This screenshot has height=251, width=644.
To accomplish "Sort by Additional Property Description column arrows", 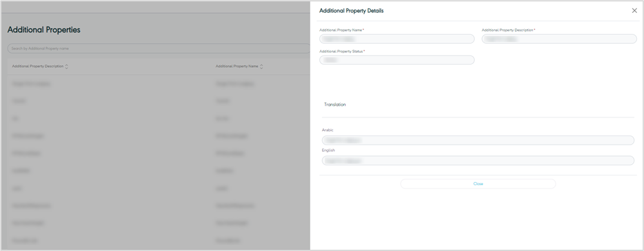I will pyautogui.click(x=66, y=66).
